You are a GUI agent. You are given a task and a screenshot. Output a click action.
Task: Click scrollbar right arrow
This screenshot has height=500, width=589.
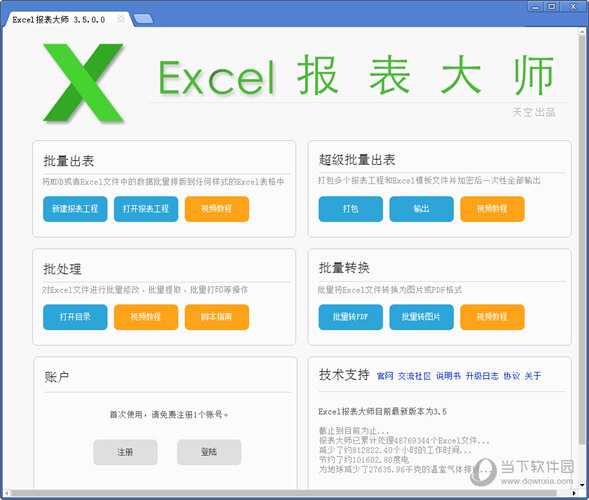[574, 493]
